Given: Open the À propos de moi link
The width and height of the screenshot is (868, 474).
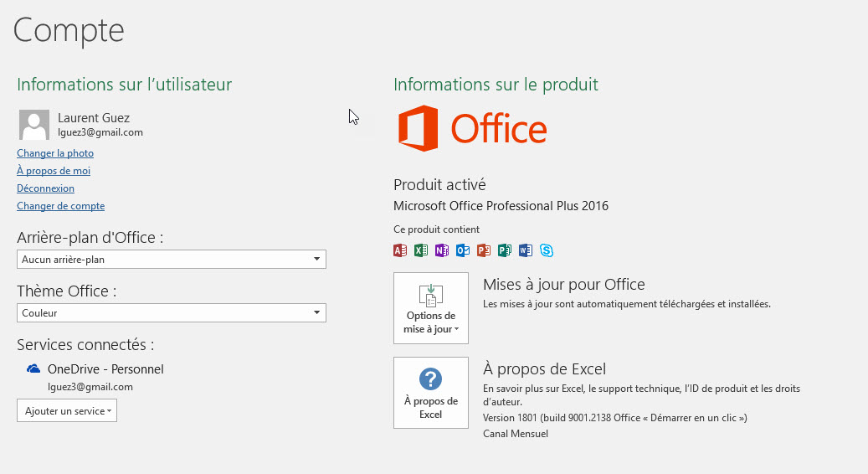Looking at the screenshot, I should point(54,171).
